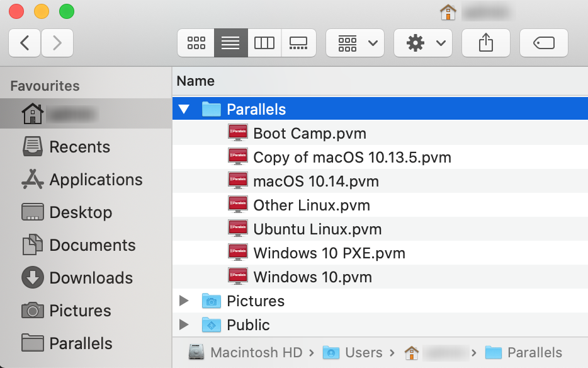Screen dimensions: 588x368
Task: Expand the Pictures folder disclosure triangle
Action: [x=184, y=301]
